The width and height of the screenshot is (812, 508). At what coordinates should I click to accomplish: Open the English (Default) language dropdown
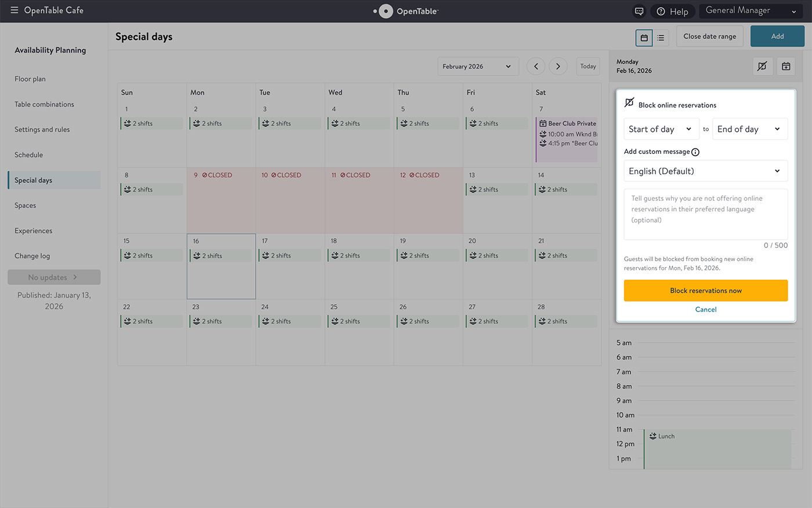pyautogui.click(x=706, y=171)
